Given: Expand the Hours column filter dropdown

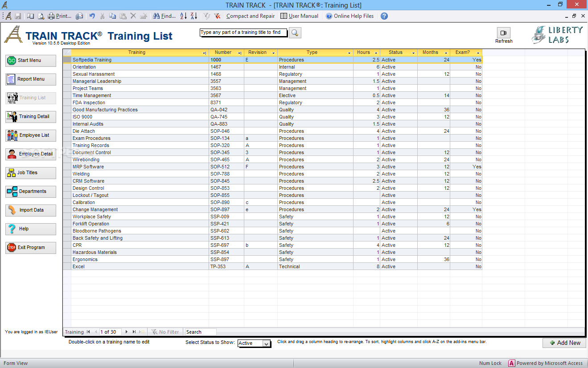Looking at the screenshot, I should (376, 53).
